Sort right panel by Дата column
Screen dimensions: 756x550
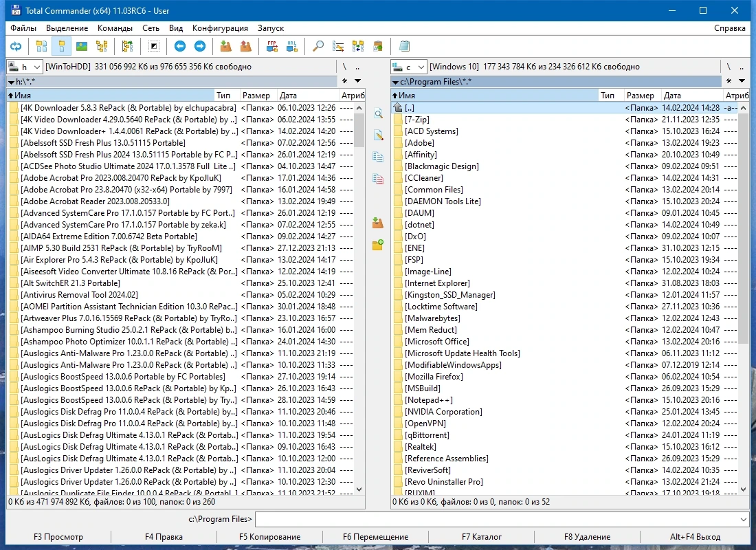(x=692, y=95)
